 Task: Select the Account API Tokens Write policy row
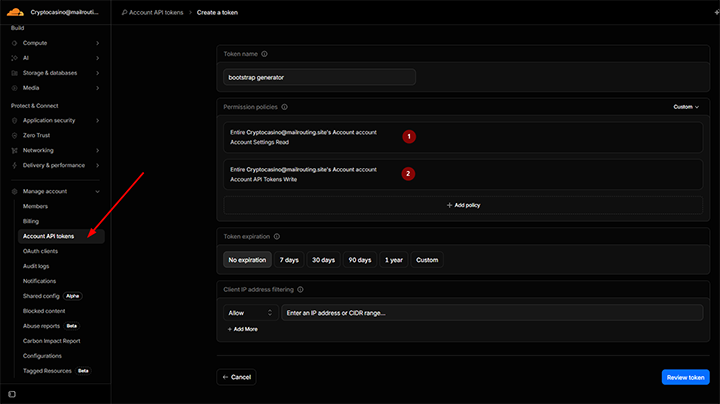point(463,174)
